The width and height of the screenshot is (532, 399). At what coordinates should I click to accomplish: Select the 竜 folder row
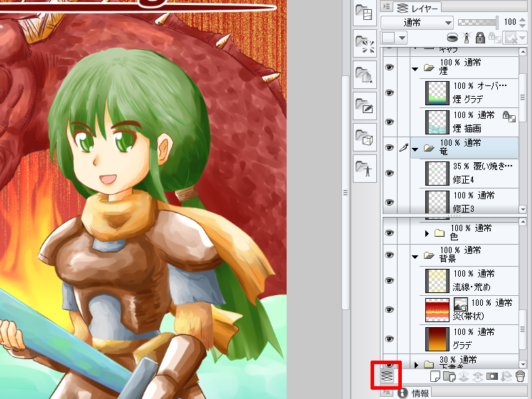coord(464,148)
